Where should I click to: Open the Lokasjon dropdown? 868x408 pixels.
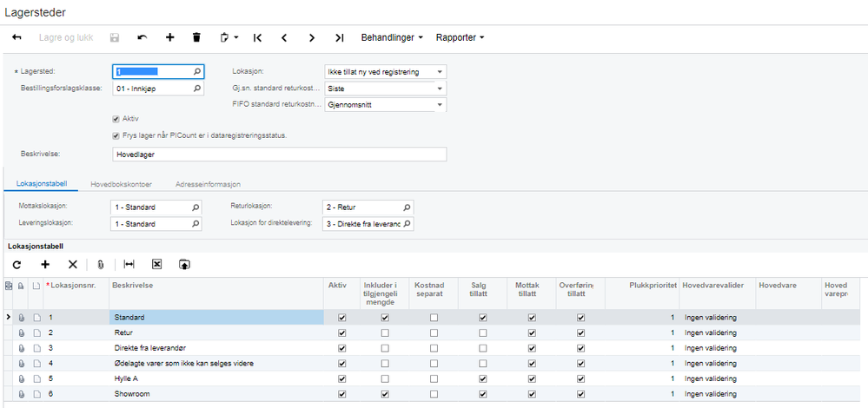[x=440, y=72]
